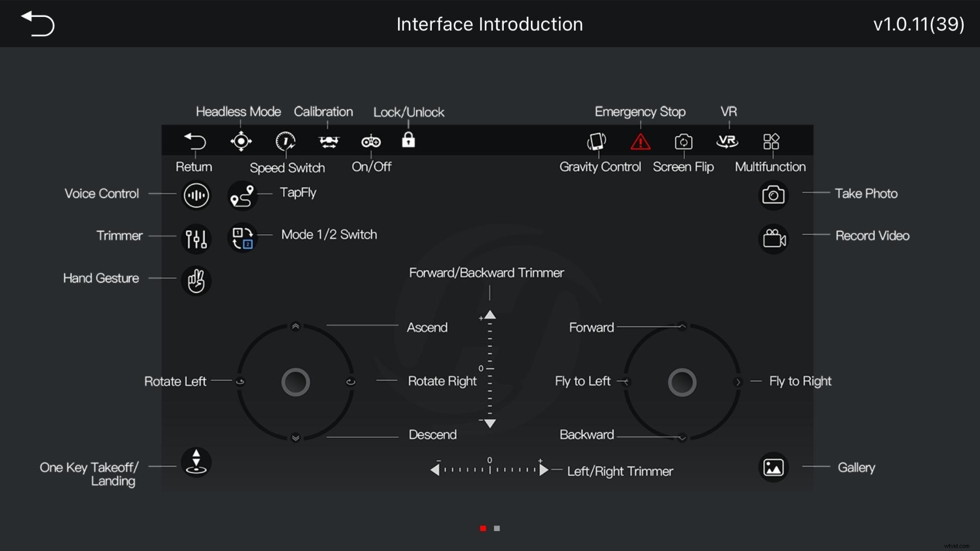This screenshot has height=551, width=980.
Task: Click the Trimmer icon
Action: click(196, 238)
